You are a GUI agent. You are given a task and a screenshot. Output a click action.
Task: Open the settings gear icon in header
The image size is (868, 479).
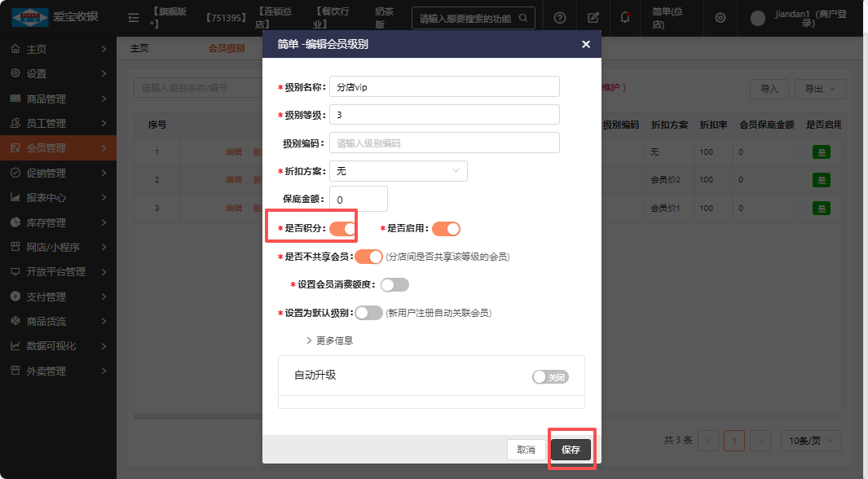[x=720, y=17]
